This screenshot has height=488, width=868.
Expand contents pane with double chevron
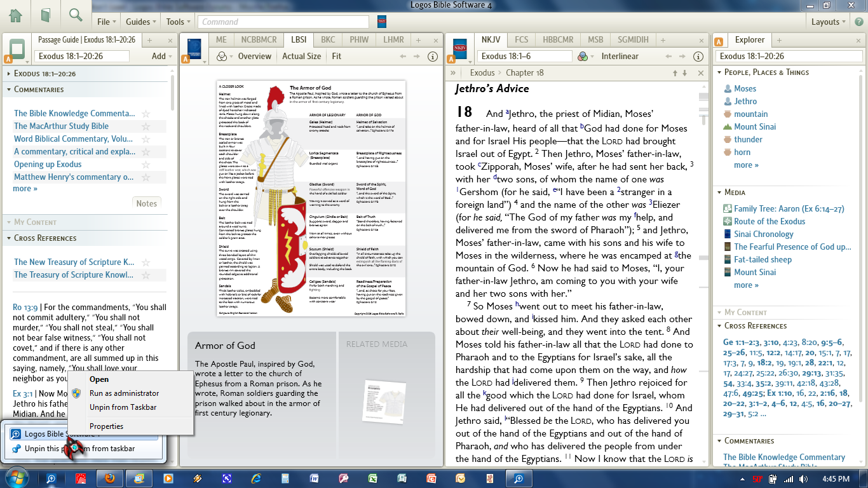point(453,73)
